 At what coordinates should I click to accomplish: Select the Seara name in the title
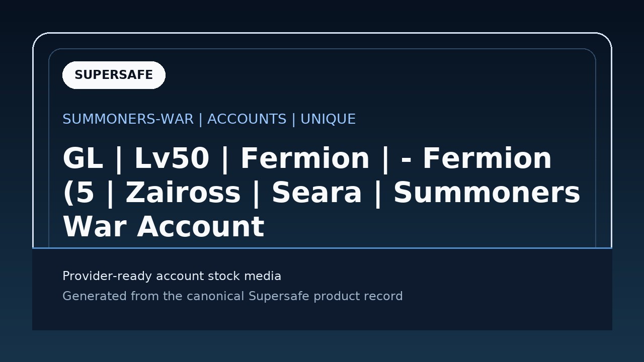tap(317, 193)
